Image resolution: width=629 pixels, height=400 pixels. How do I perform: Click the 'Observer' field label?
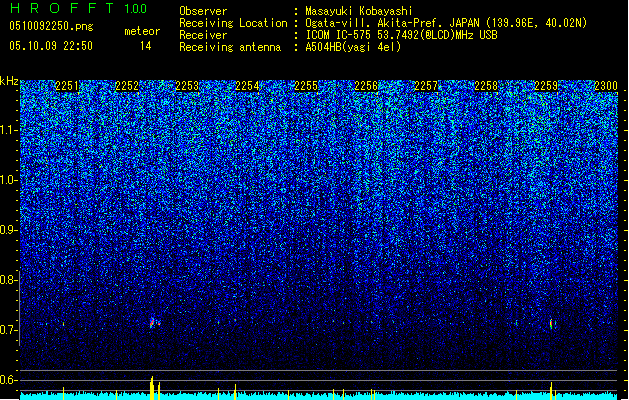[203, 11]
